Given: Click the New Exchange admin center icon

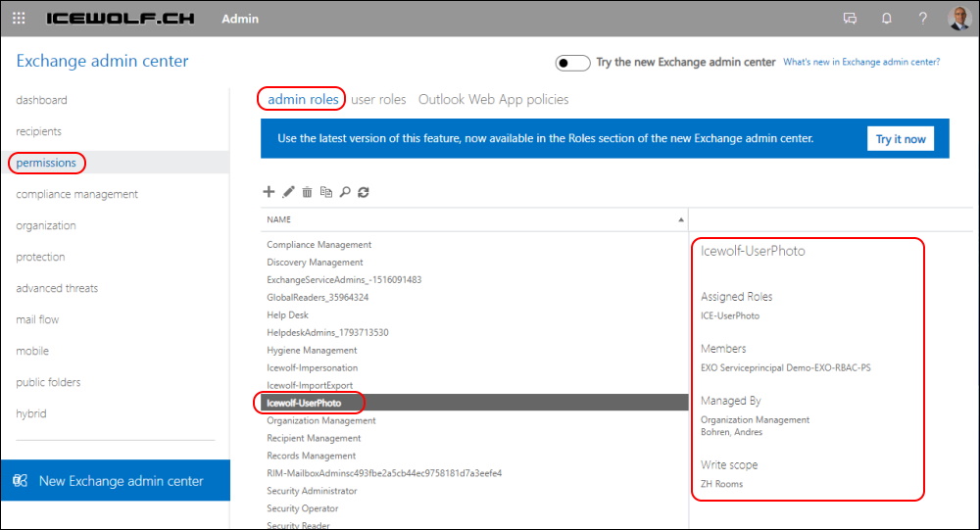Looking at the screenshot, I should point(20,481).
